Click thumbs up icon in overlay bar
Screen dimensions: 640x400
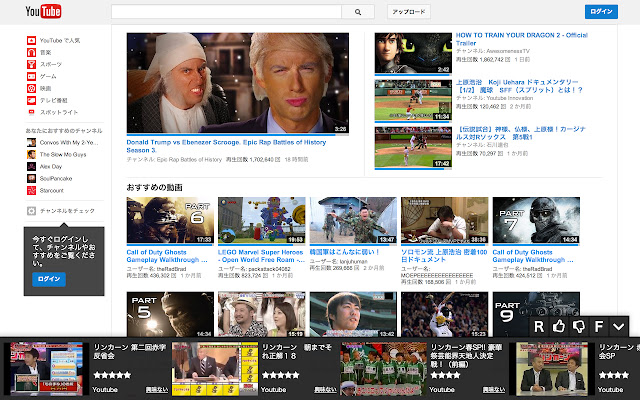[x=560, y=326]
